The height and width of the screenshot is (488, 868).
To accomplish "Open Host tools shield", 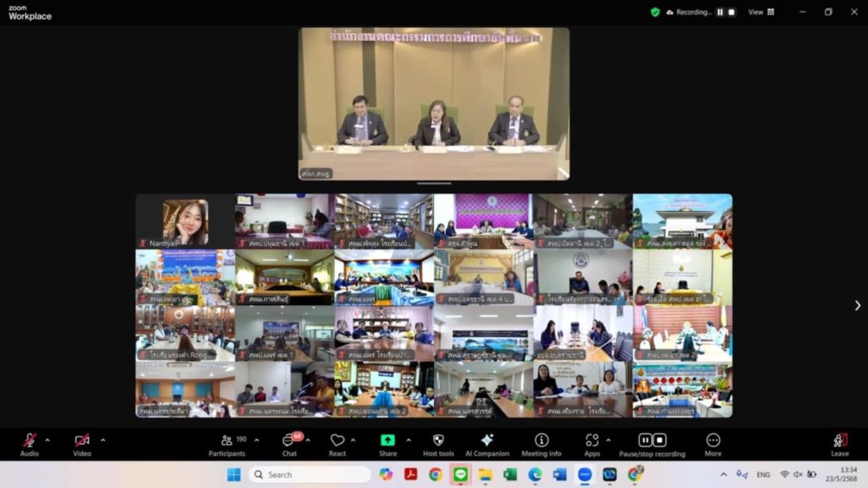I will pos(438,443).
